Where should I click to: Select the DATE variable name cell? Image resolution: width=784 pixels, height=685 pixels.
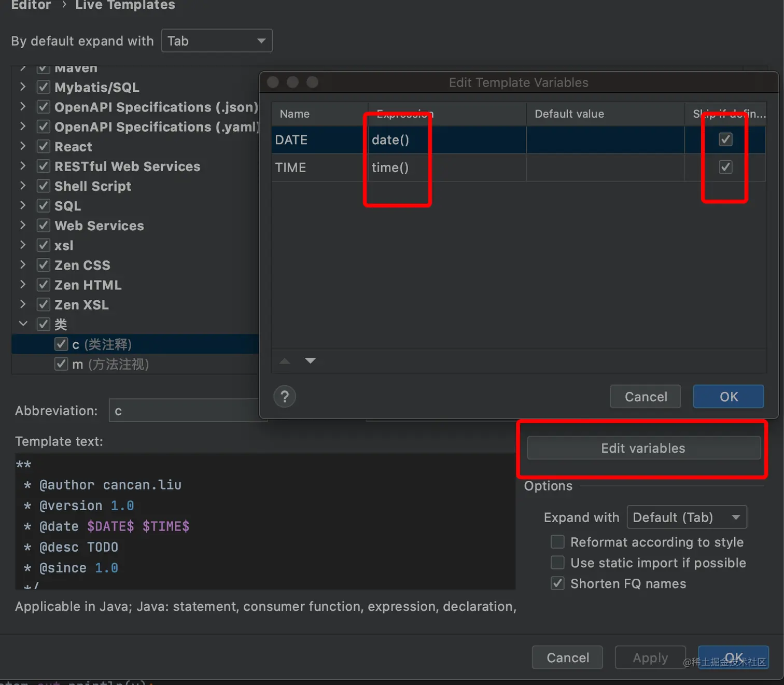click(x=319, y=139)
